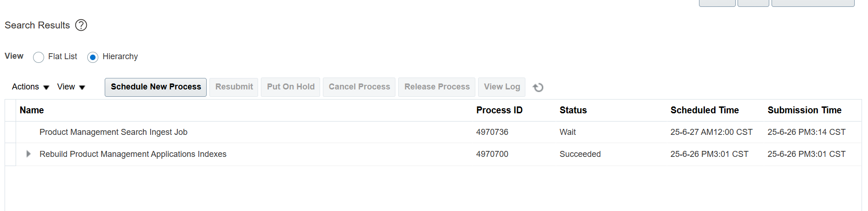Select the Hierarchy view option

[93, 57]
